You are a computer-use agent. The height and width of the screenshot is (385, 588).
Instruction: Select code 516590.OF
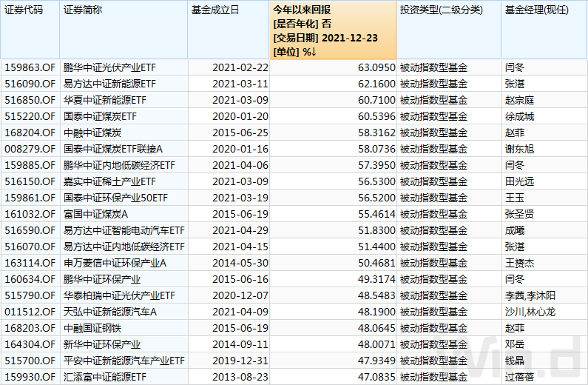[x=30, y=230]
